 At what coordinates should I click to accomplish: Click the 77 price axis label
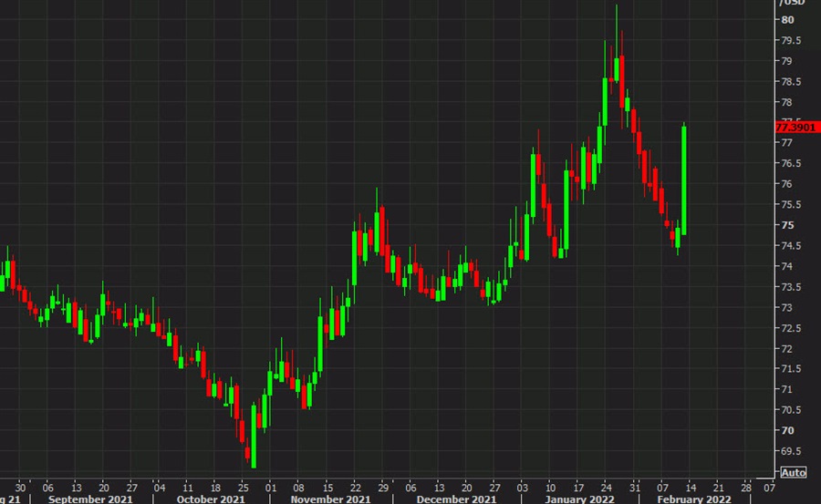(x=786, y=142)
